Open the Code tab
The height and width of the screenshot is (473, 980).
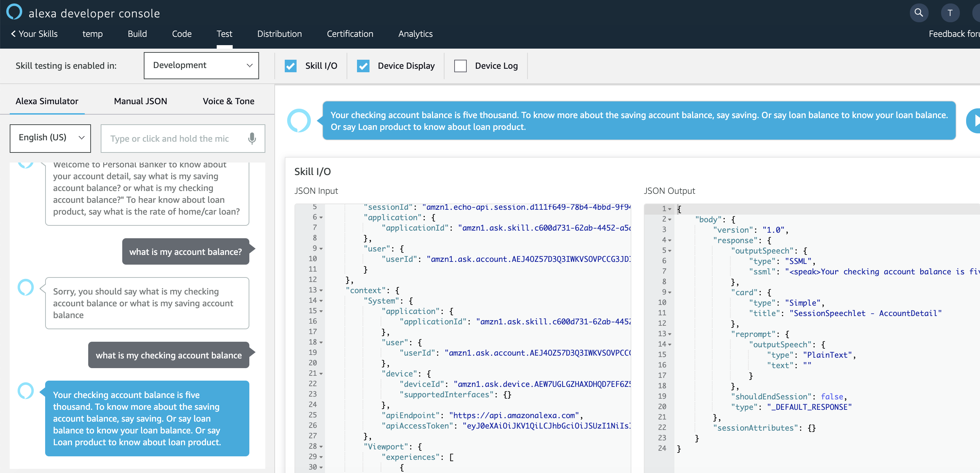point(182,34)
